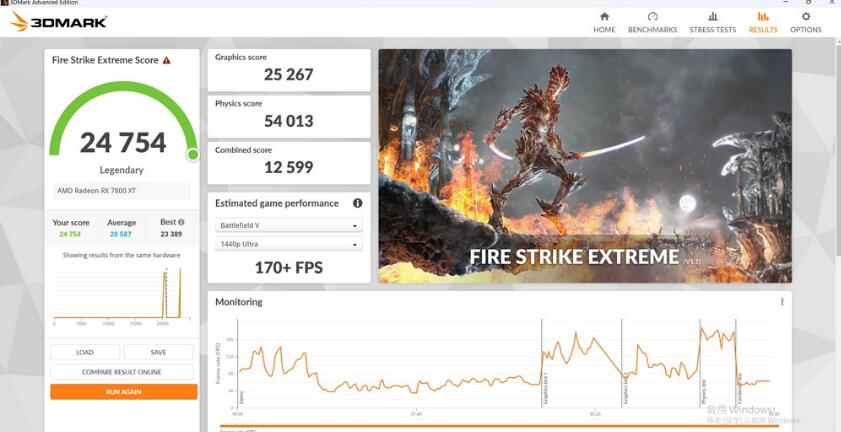Open the Stress Tests bar-chart icon
841x432 pixels.
click(712, 17)
